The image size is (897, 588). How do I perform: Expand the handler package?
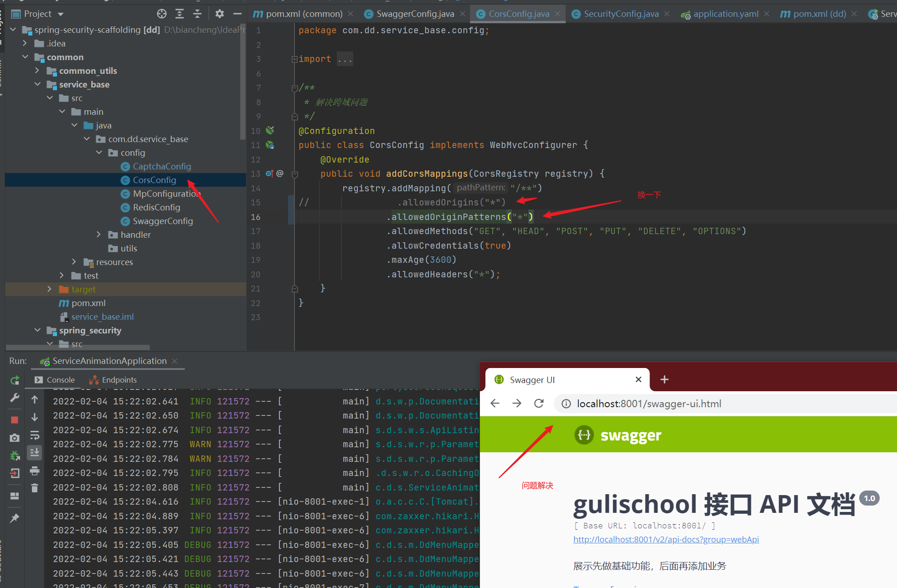point(99,234)
